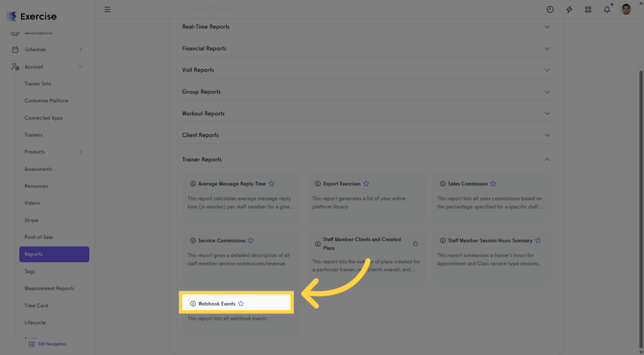Image resolution: width=644 pixels, height=355 pixels.
Task: Click the lightning quick actions icon
Action: pyautogui.click(x=569, y=9)
